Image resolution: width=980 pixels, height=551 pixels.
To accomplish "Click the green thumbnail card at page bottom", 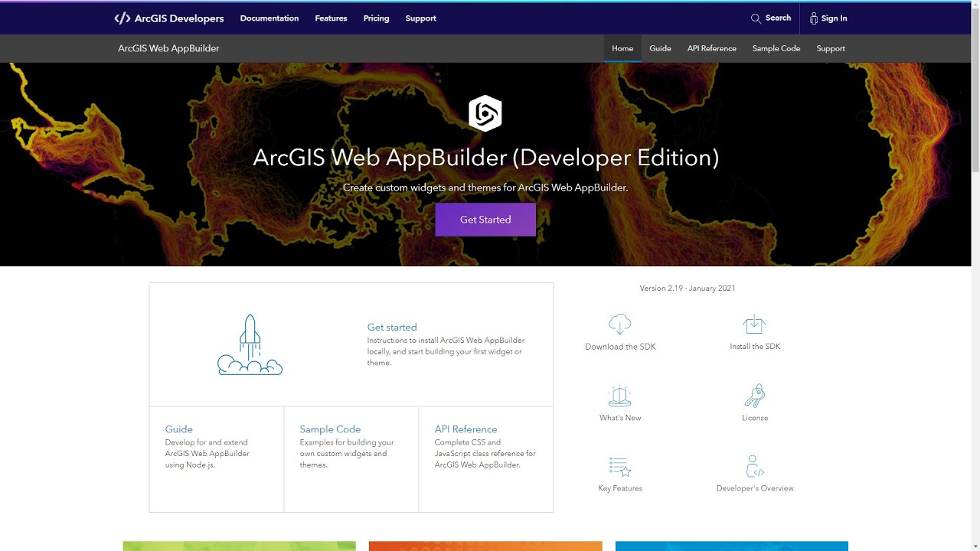I will tap(239, 546).
